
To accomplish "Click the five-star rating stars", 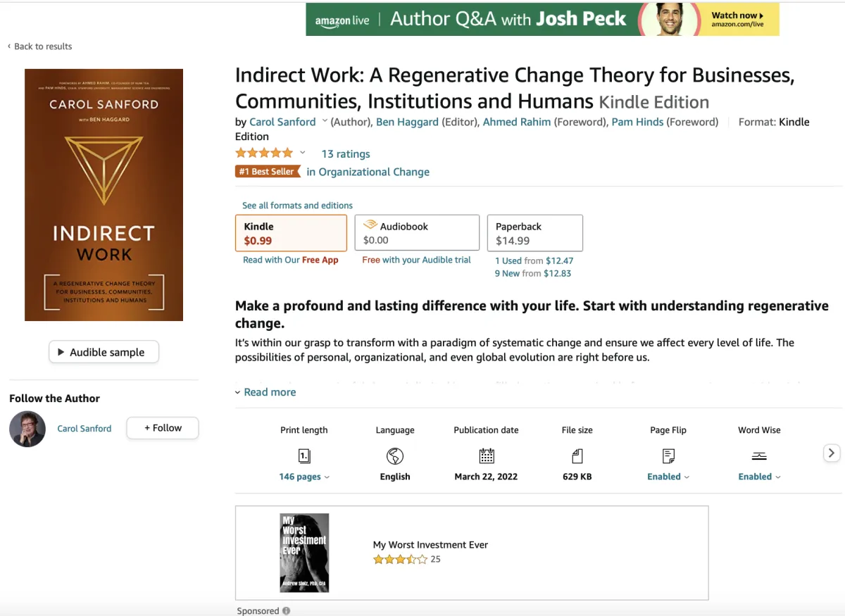I will (x=264, y=153).
